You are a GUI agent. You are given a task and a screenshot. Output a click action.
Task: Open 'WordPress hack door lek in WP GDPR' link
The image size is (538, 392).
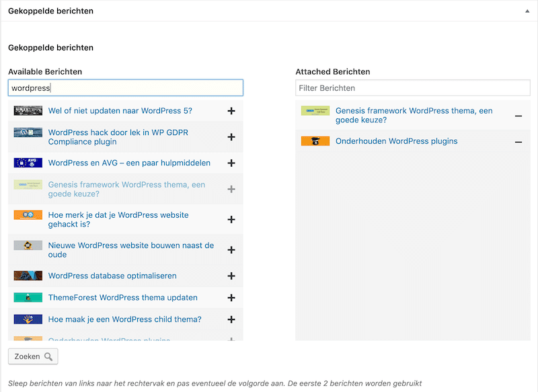tap(118, 137)
